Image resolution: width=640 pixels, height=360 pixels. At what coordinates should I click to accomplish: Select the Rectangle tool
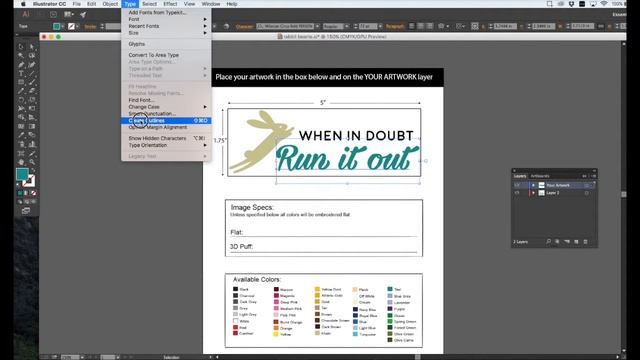click(21, 82)
